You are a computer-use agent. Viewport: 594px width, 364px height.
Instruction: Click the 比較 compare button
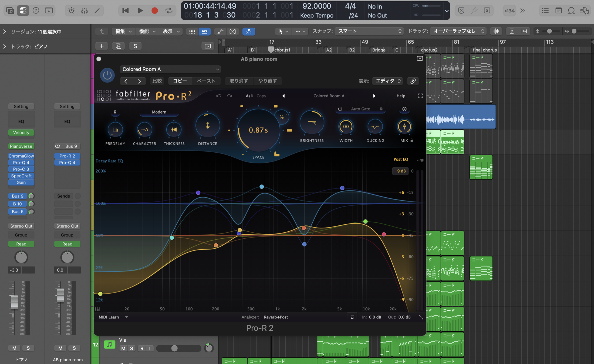point(157,81)
